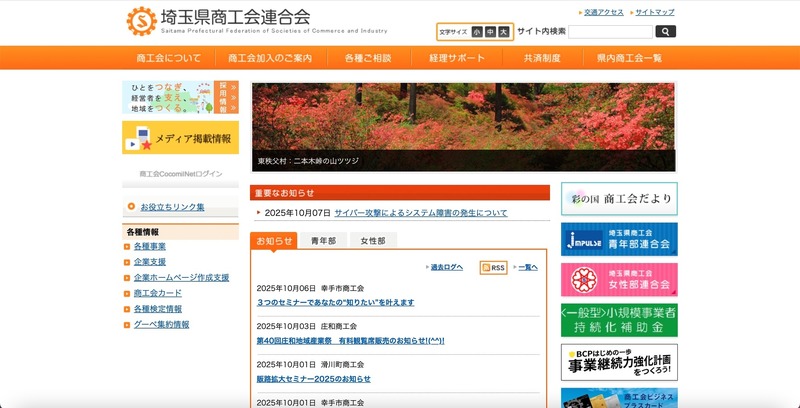The image size is (800, 408).
Task: Switch to the 青年部 news tab
Action: (x=323, y=240)
